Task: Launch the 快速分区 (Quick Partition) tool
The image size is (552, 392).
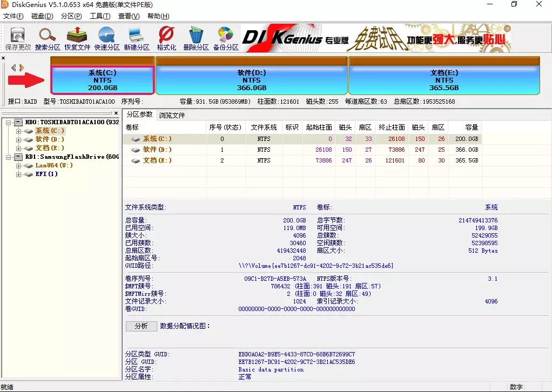Action: pos(106,38)
